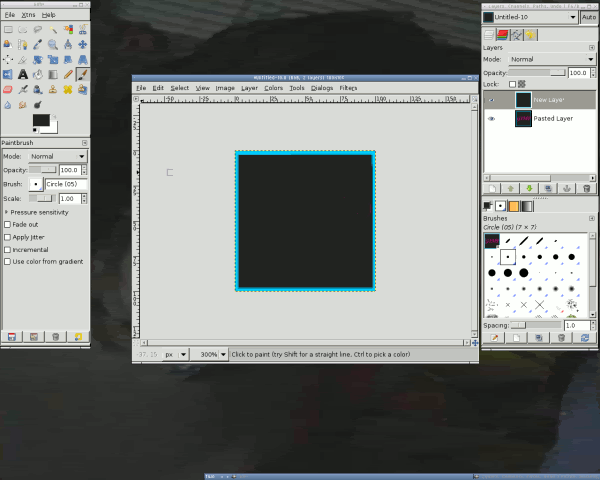Screen dimensions: 600x480
Task: Open the Paintbrush tool options panel menu
Action: (x=85, y=143)
